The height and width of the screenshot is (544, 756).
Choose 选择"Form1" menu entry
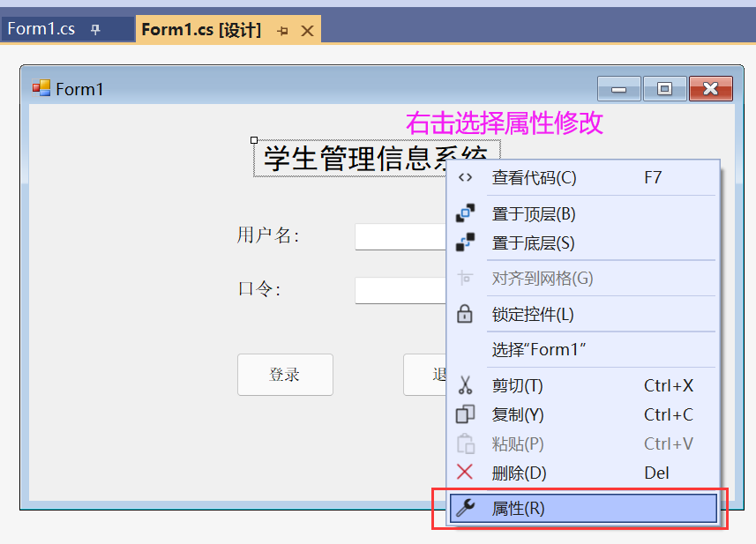(539, 350)
